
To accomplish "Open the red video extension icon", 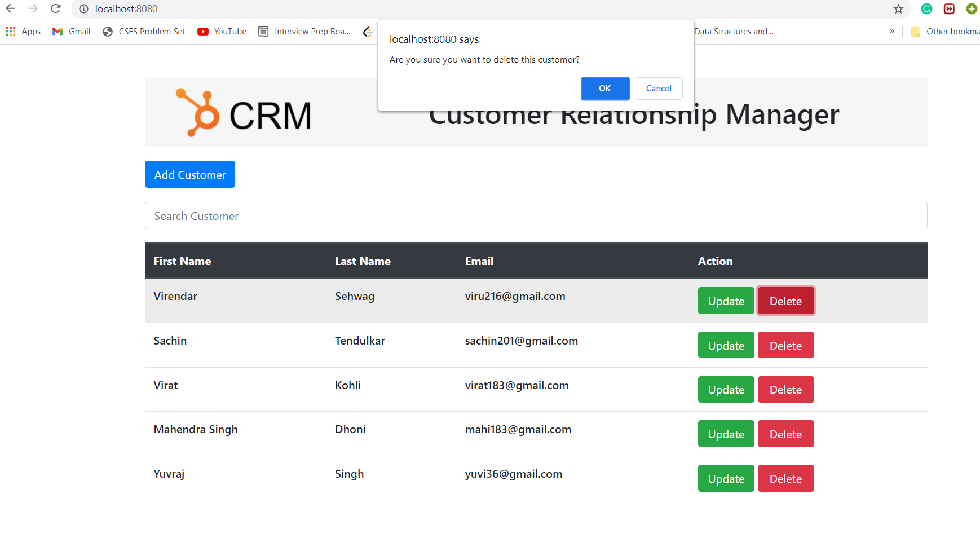I will [x=950, y=9].
